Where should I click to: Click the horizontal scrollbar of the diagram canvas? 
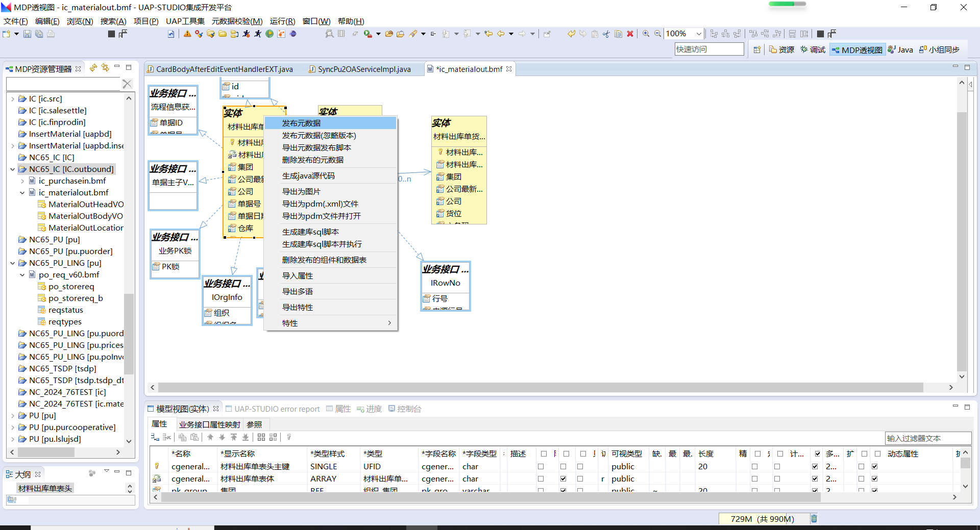tap(541, 388)
